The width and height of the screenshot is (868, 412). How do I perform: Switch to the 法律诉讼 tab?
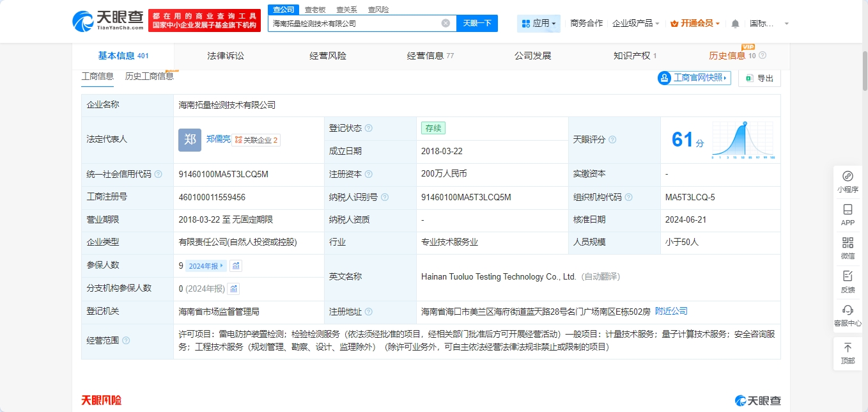(x=226, y=56)
